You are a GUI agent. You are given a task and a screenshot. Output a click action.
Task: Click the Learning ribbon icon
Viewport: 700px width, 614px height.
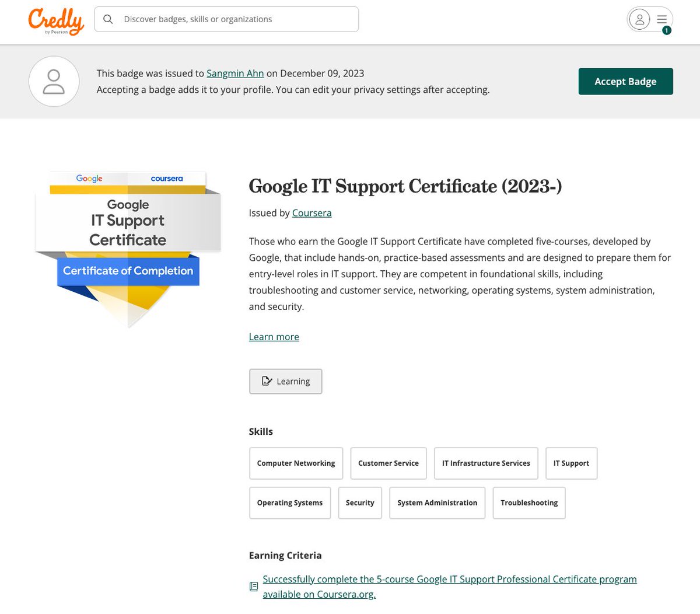coord(267,381)
